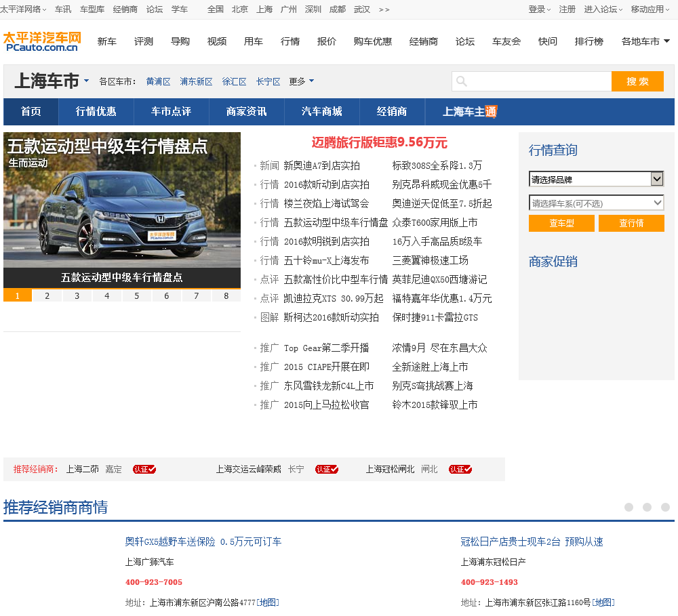
Task: Open the 迈腾旅行版钜惠9.56万元 headline link
Action: (379, 142)
